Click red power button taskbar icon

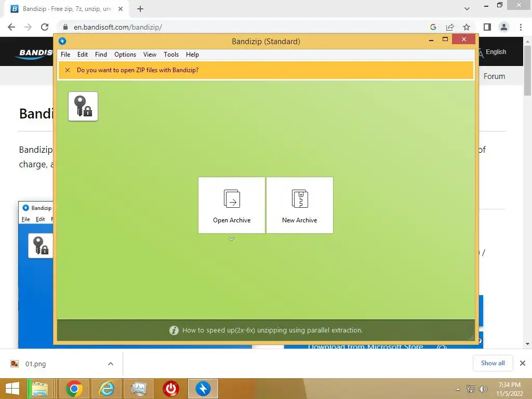click(x=170, y=389)
